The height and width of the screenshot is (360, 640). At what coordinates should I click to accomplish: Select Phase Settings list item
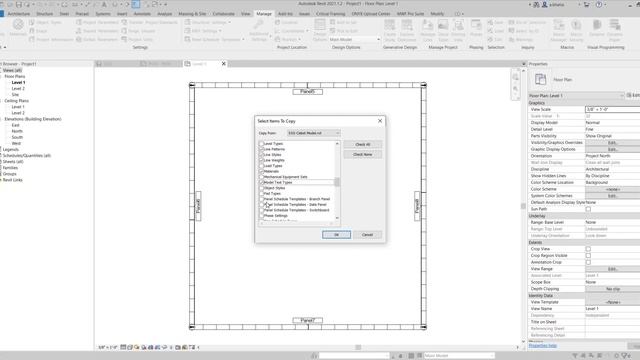tap(276, 216)
